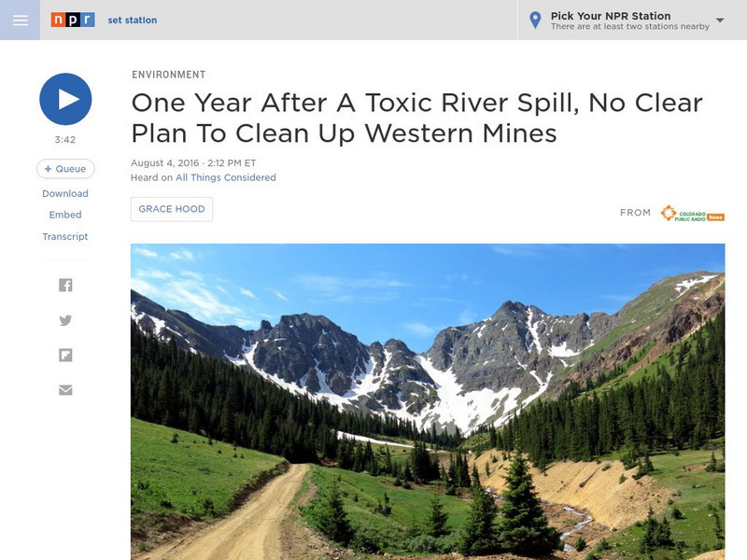Share the article by email

point(65,390)
